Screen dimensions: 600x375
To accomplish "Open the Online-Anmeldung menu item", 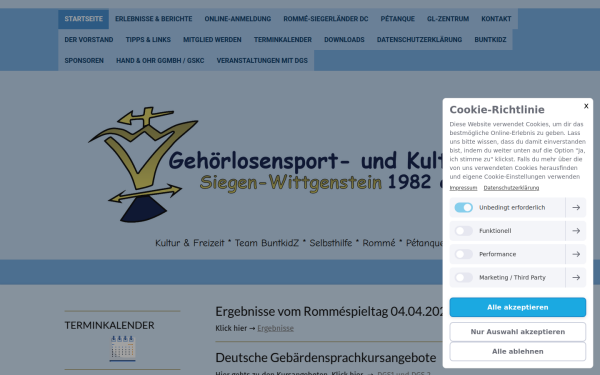I will point(238,19).
